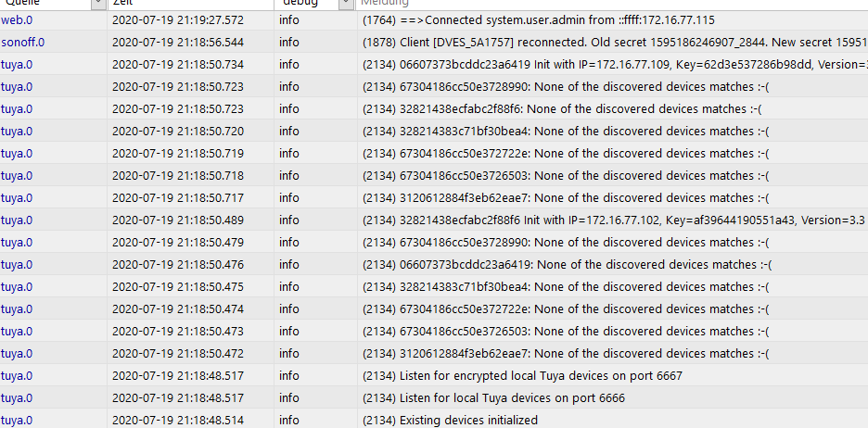Open tuya.0 link in the 21:18:48.514 row
The height and width of the screenshot is (428, 868).
coord(17,421)
